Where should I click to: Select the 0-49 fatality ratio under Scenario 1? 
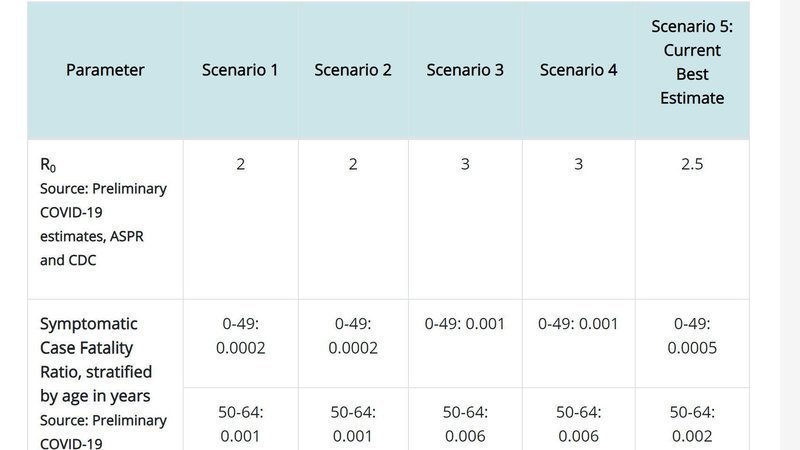coord(240,336)
